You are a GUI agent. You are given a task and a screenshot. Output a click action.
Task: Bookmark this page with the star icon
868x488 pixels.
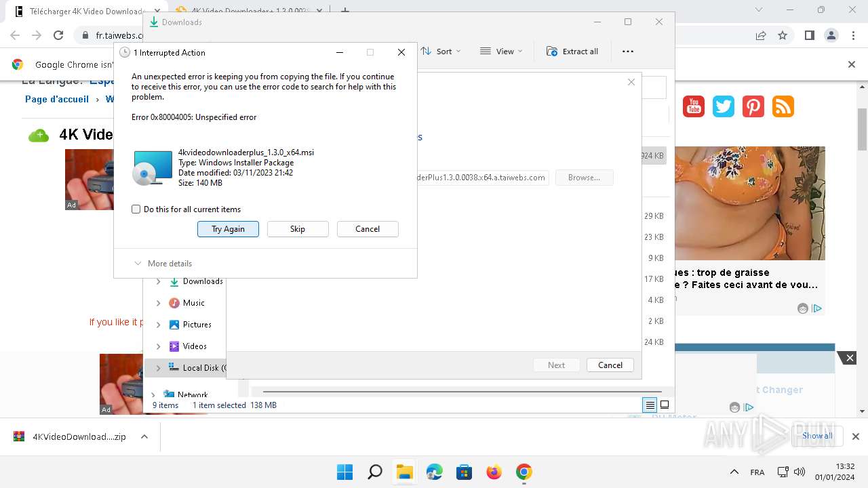(783, 35)
